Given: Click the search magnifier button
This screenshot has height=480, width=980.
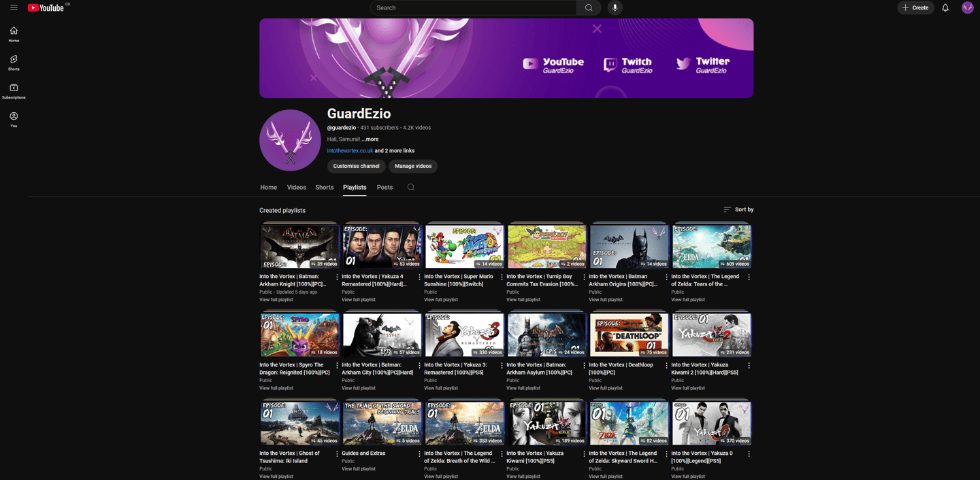Looking at the screenshot, I should tap(589, 7).
